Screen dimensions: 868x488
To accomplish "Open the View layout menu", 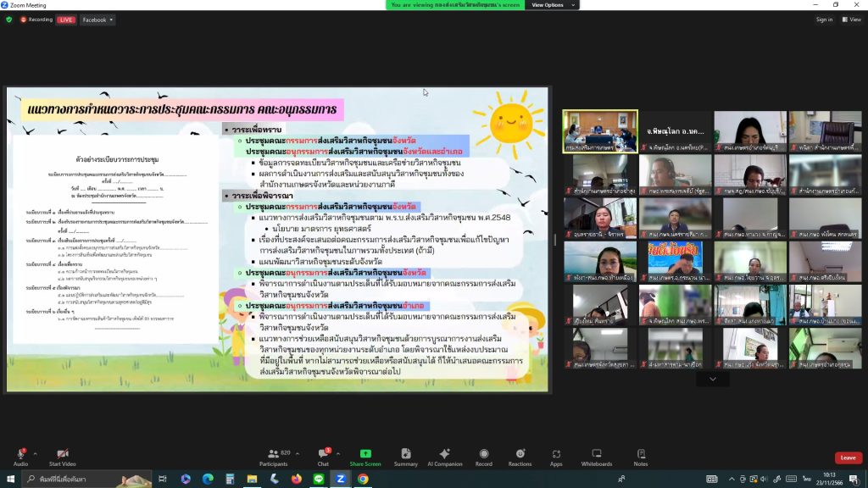I will click(851, 19).
